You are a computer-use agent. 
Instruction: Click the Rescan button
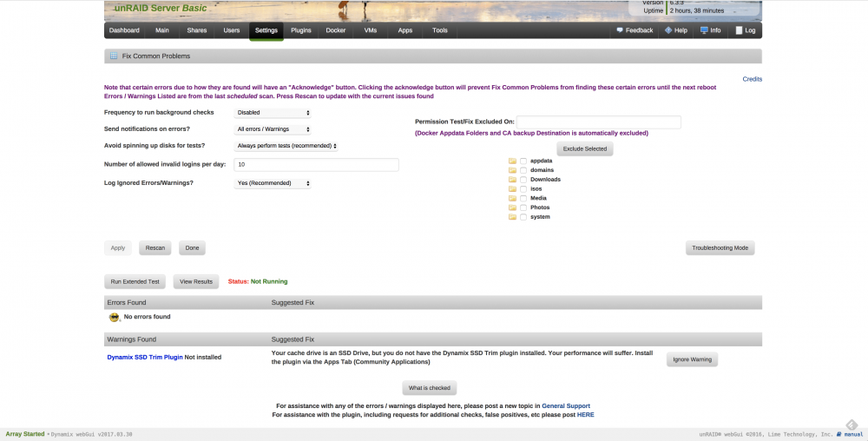click(x=155, y=248)
